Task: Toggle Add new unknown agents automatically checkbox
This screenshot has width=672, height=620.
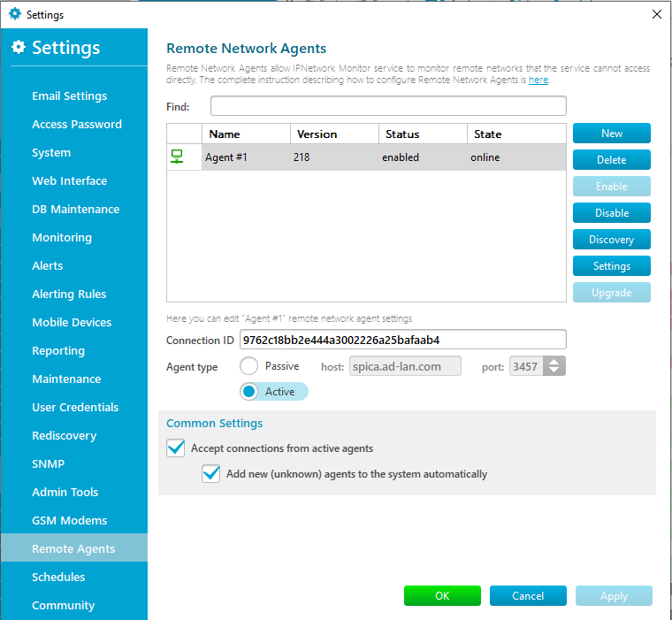Action: pyautogui.click(x=210, y=474)
